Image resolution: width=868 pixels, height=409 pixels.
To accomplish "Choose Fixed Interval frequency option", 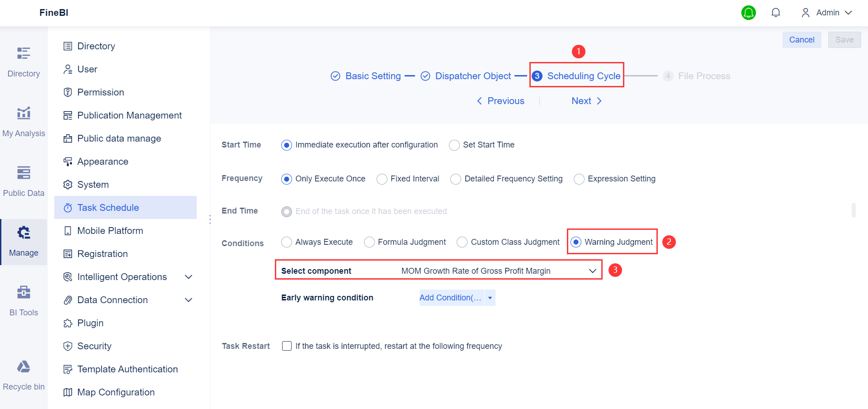I will click(x=382, y=179).
